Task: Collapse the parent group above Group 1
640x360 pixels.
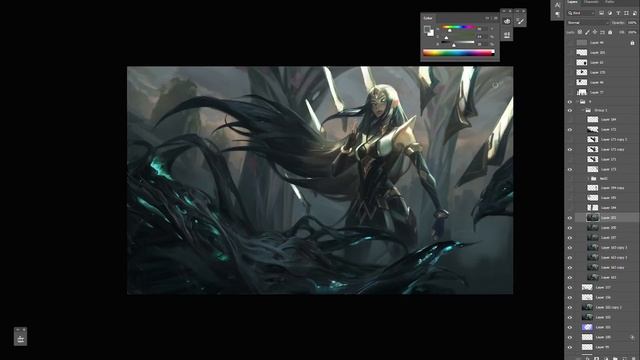Action: pyautogui.click(x=578, y=102)
